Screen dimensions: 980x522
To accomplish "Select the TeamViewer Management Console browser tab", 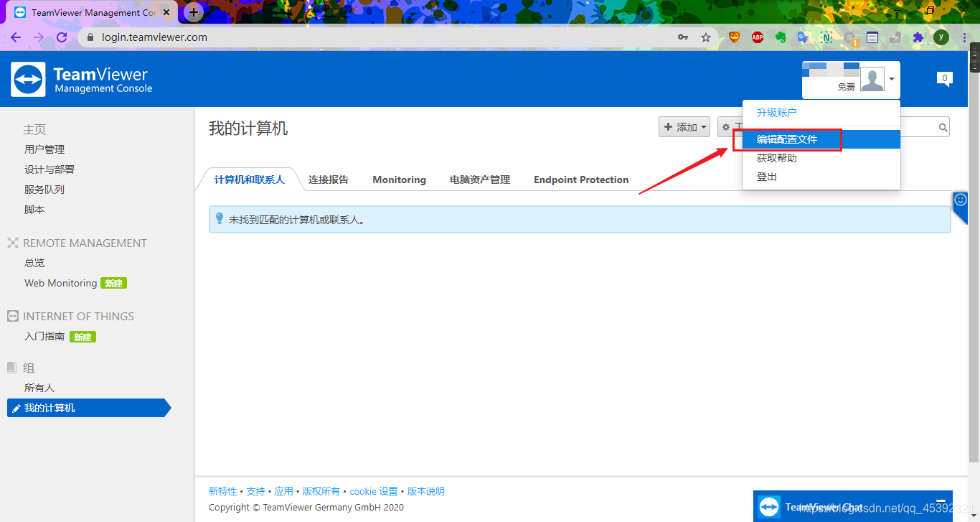I will point(93,12).
